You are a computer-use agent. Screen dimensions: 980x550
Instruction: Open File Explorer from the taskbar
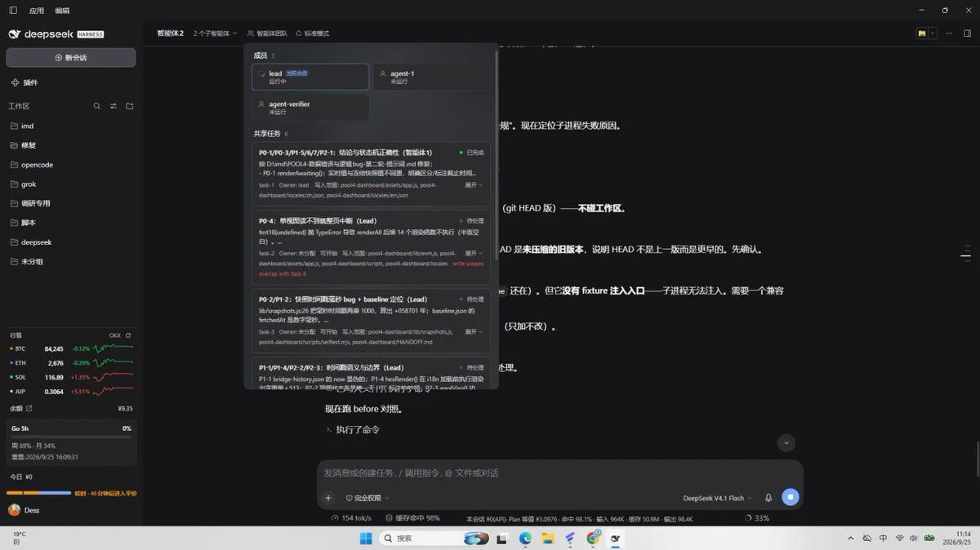click(548, 539)
